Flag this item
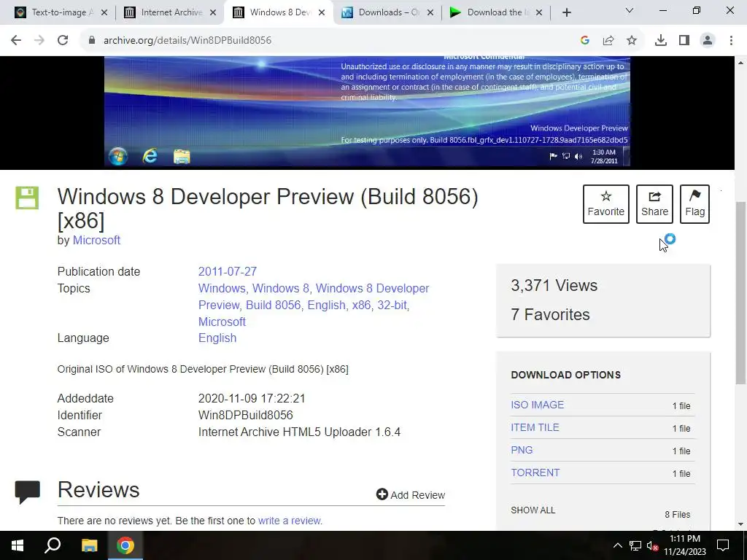The height and width of the screenshot is (560, 747). (694, 204)
